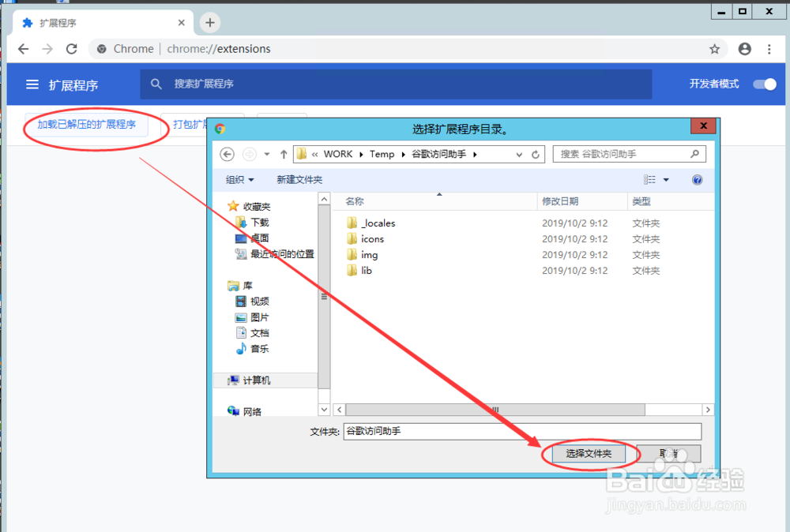Open extensions hamburger menu
The height and width of the screenshot is (532, 790).
click(x=32, y=84)
